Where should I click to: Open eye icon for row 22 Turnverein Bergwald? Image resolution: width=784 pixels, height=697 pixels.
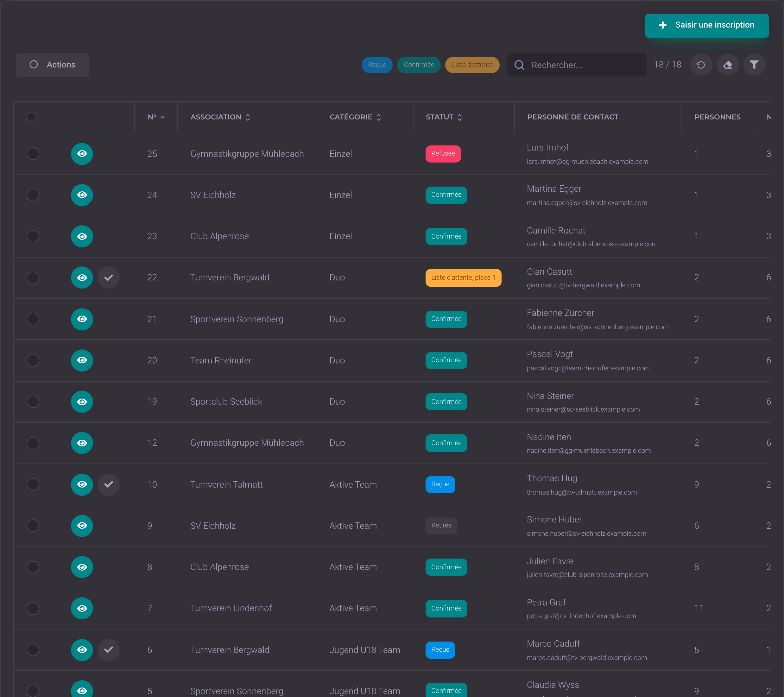pyautogui.click(x=82, y=278)
